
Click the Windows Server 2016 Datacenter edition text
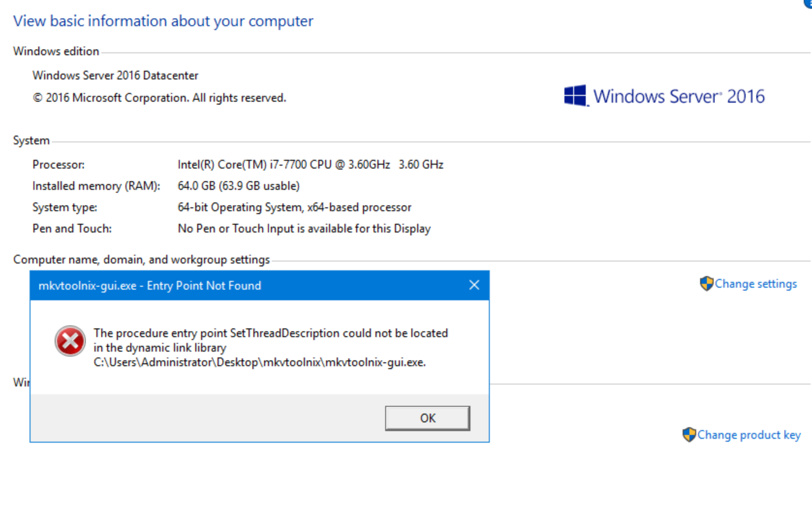click(115, 76)
